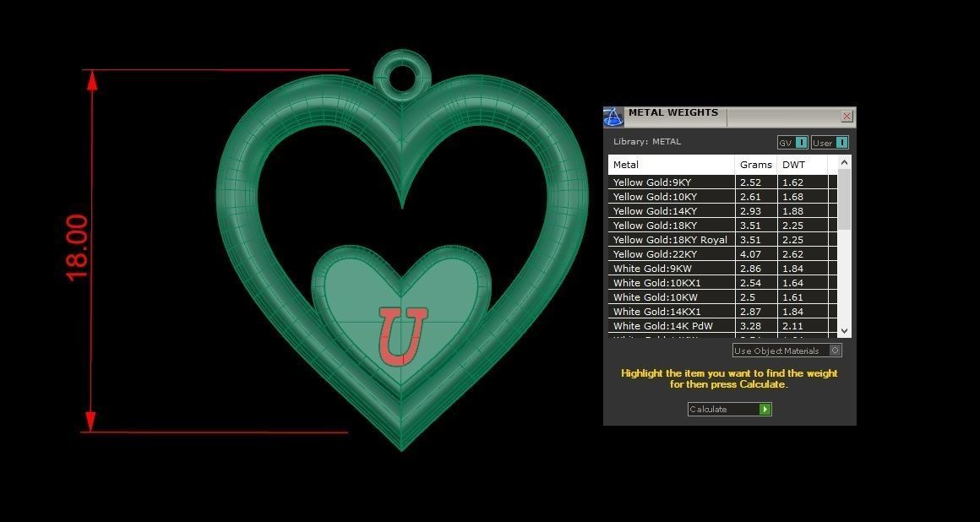Click the 1.62 DWT value
Image resolution: width=980 pixels, height=522 pixels.
(792, 182)
